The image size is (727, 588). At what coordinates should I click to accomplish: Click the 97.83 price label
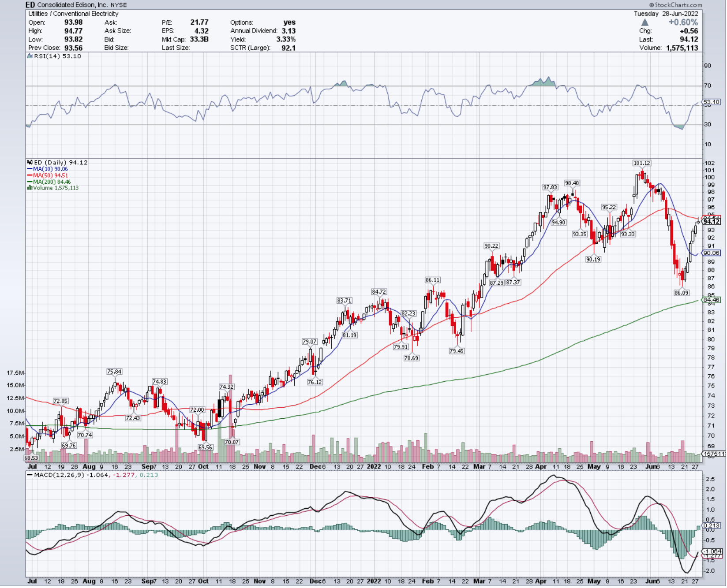[x=551, y=188]
